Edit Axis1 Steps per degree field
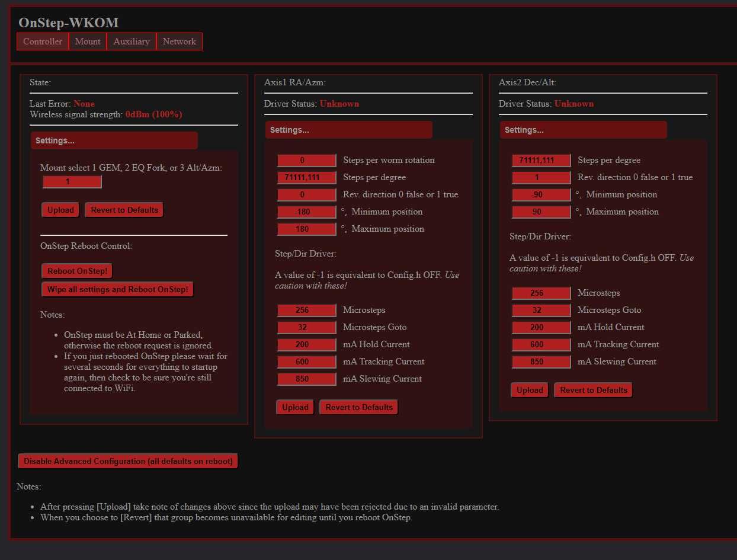Screen dimensions: 737x560 pos(307,178)
